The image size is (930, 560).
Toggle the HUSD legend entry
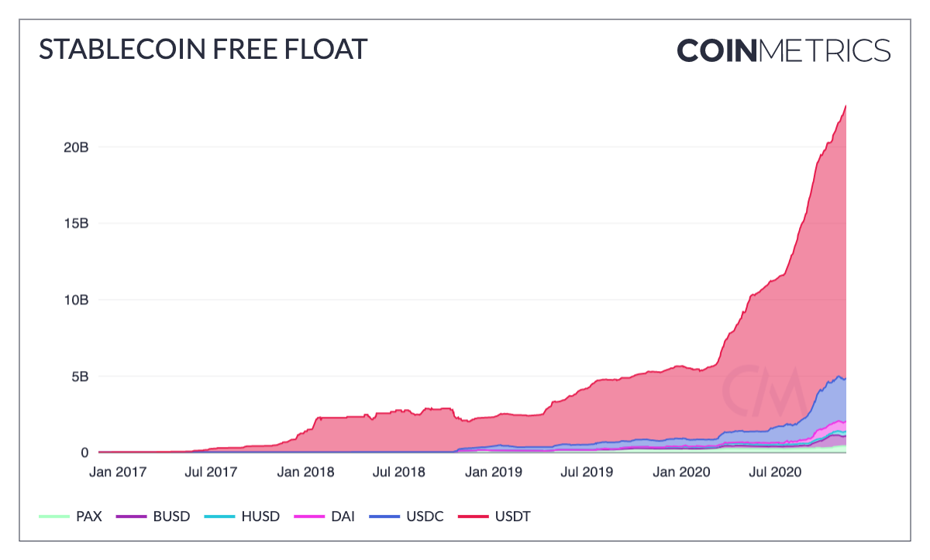click(240, 517)
